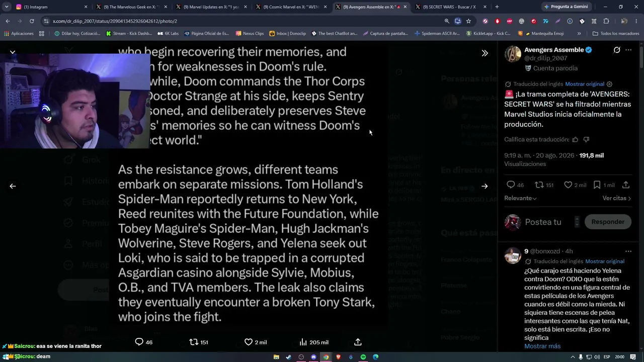Open Chrome three-dot menu

tap(637, 21)
